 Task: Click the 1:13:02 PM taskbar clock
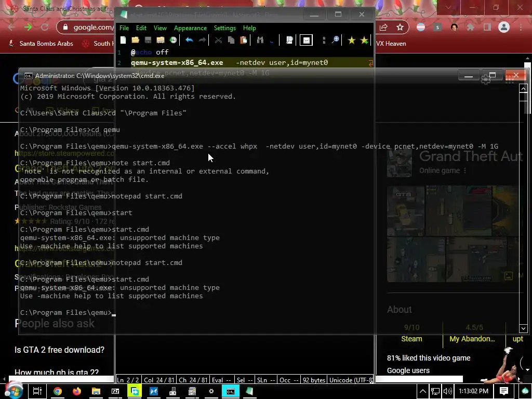tap(474, 391)
